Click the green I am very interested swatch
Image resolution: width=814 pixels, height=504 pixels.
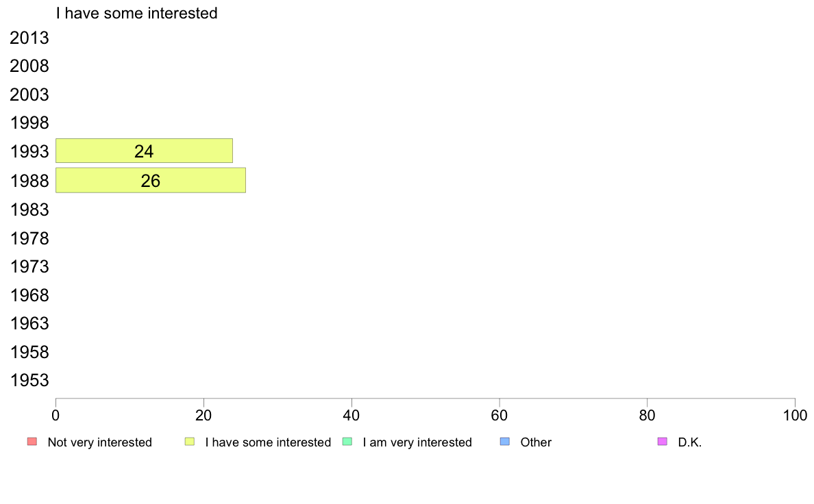tap(347, 442)
